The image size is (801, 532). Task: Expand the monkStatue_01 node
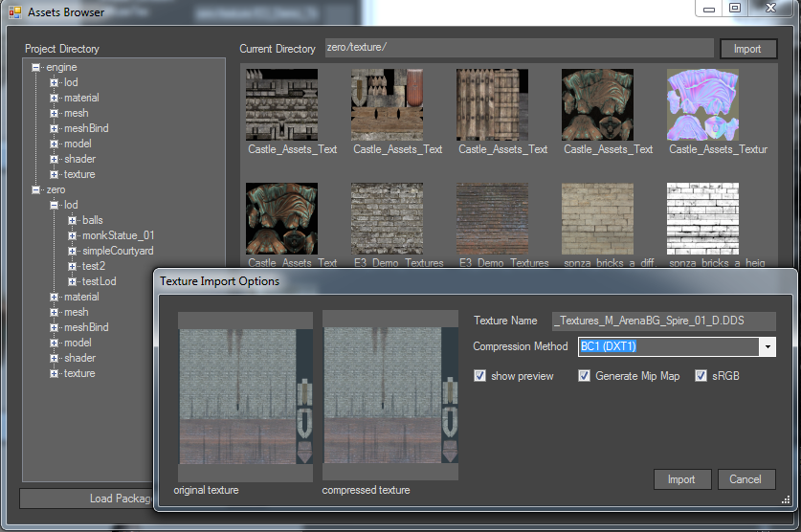[73, 236]
